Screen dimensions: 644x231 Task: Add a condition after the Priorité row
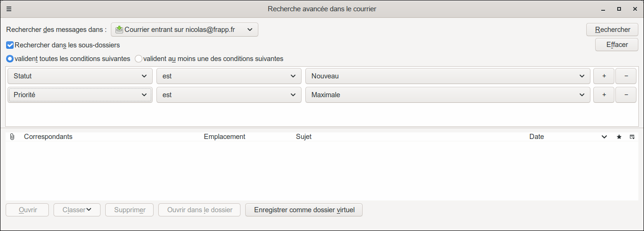tap(604, 95)
